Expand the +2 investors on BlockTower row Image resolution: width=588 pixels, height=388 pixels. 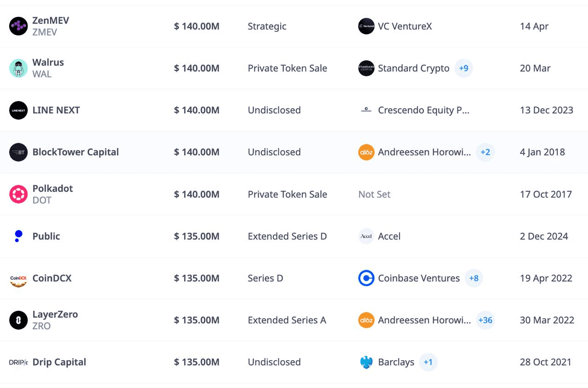coord(486,152)
